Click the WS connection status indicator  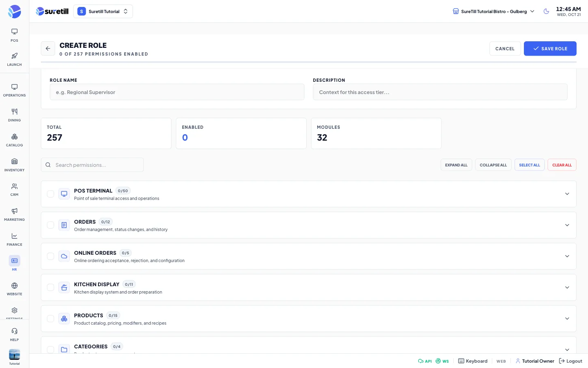pos(442,361)
